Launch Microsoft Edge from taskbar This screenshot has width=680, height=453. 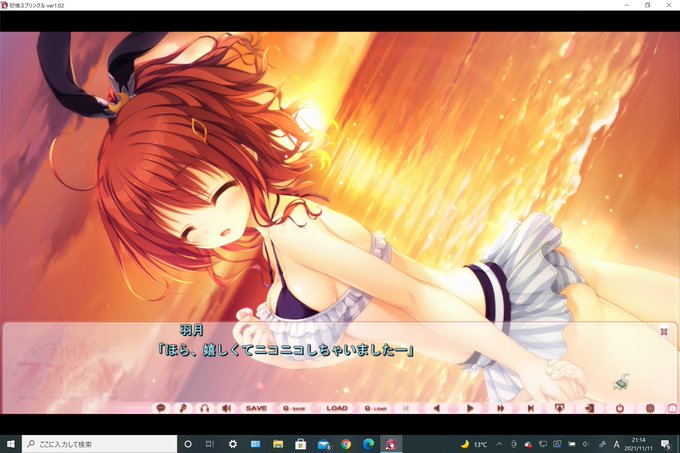tap(369, 444)
